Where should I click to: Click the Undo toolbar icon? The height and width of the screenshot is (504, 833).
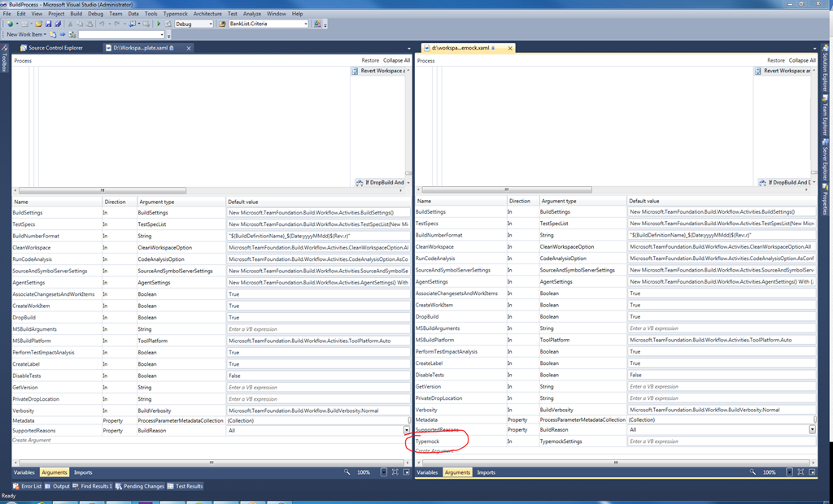102,24
